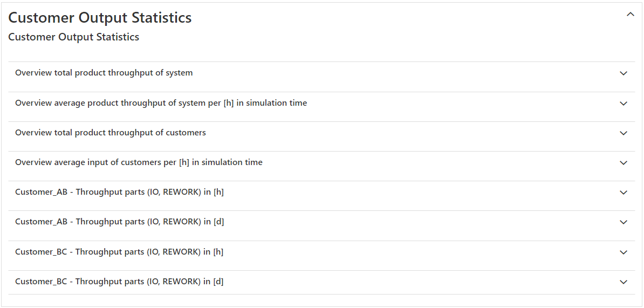Click the large Customer Output Statistics heading
Viewport: 644px width, 308px height.
(100, 18)
